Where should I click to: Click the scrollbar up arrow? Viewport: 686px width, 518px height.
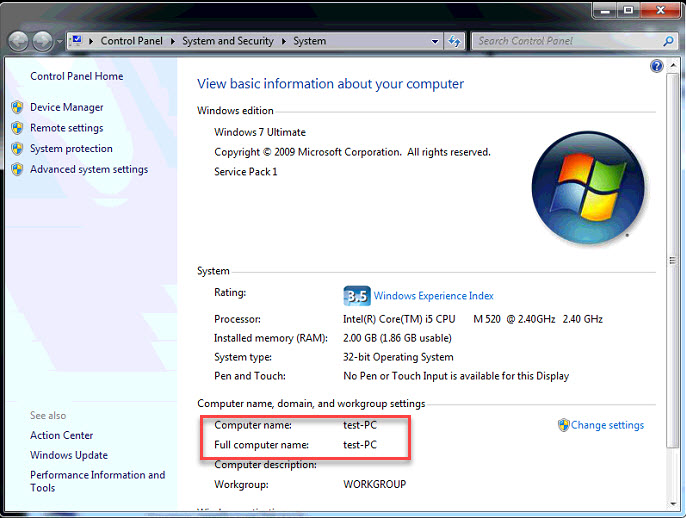click(x=673, y=66)
